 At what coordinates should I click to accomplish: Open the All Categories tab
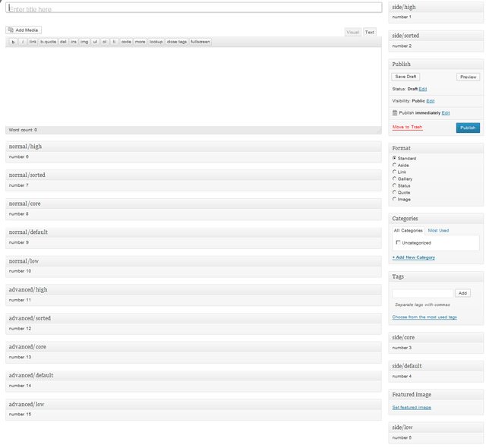coord(409,231)
